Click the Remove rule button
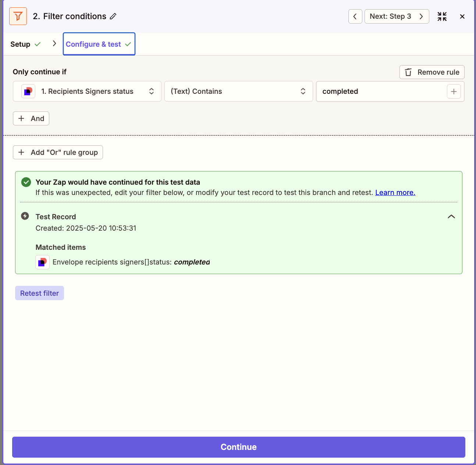Image resolution: width=476 pixels, height=465 pixels. 432,72
